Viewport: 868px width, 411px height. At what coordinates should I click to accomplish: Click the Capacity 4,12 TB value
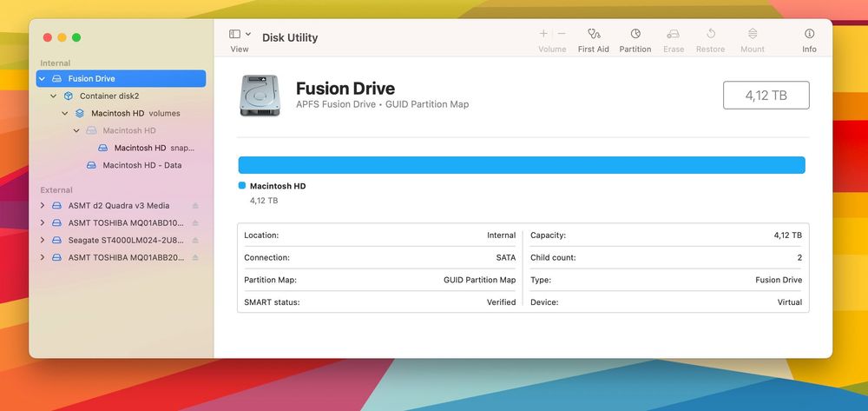(x=788, y=235)
